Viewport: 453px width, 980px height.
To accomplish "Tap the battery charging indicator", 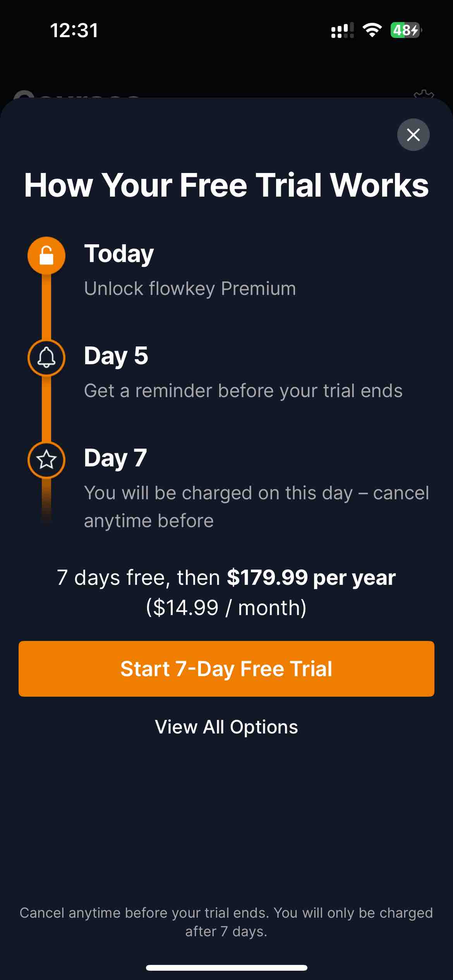I will (404, 31).
